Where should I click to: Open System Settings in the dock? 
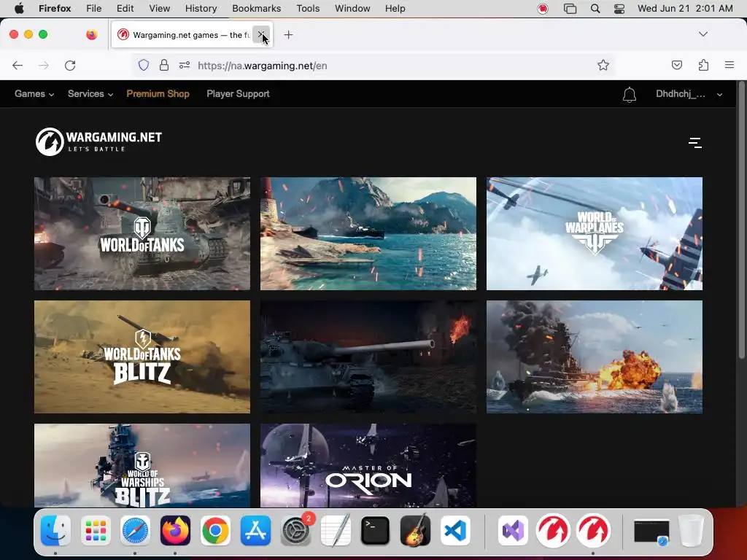point(296,530)
